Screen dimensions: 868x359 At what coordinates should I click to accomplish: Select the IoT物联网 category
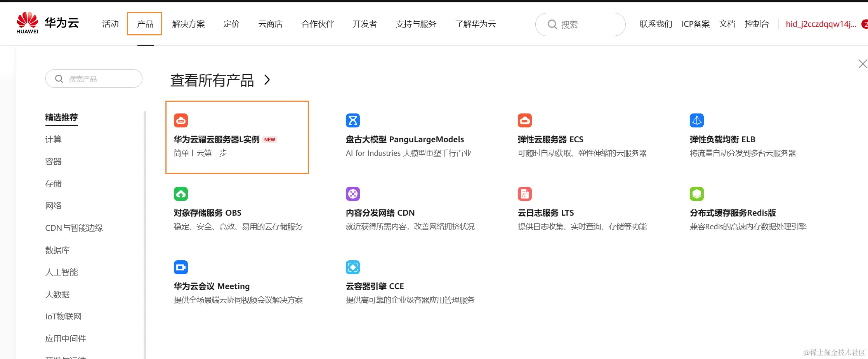(x=63, y=317)
